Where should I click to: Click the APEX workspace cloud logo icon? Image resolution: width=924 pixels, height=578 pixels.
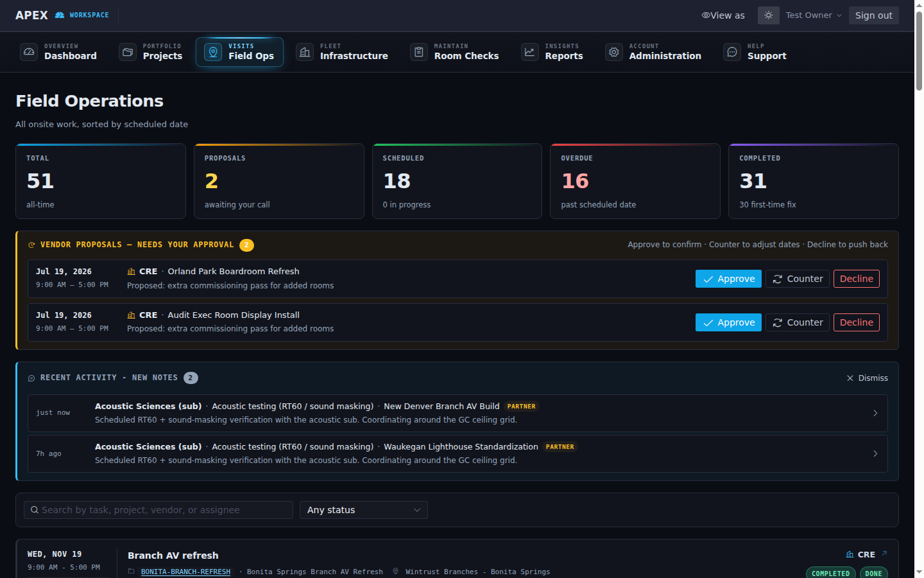(60, 15)
